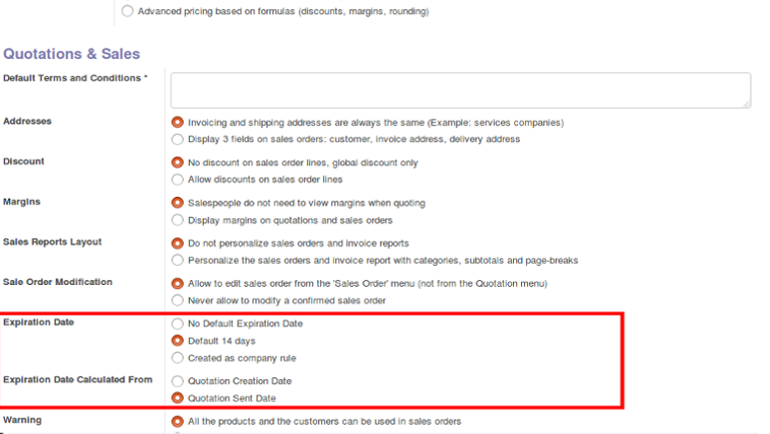Click the Quotations & Sales section heading

tap(72, 54)
